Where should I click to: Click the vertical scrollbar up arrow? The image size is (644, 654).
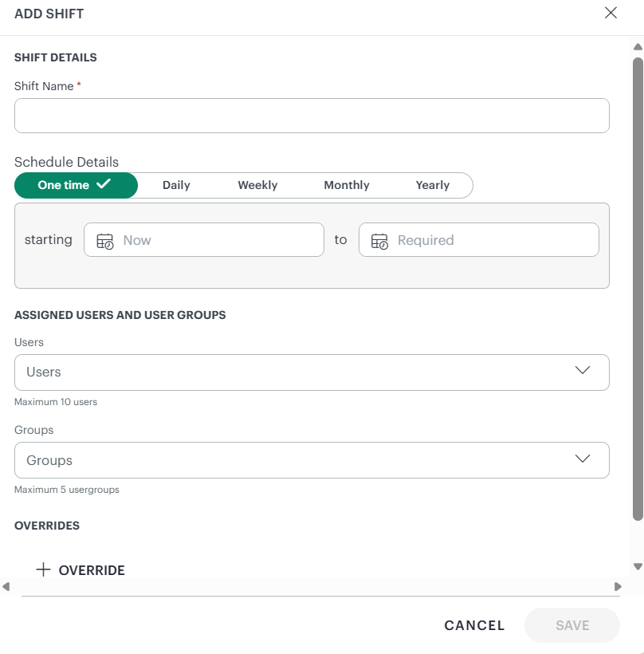tap(637, 47)
